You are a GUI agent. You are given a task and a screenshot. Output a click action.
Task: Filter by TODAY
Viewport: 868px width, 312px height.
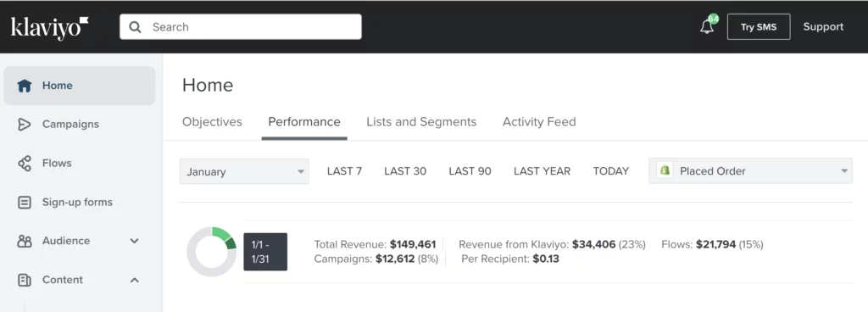pos(611,171)
